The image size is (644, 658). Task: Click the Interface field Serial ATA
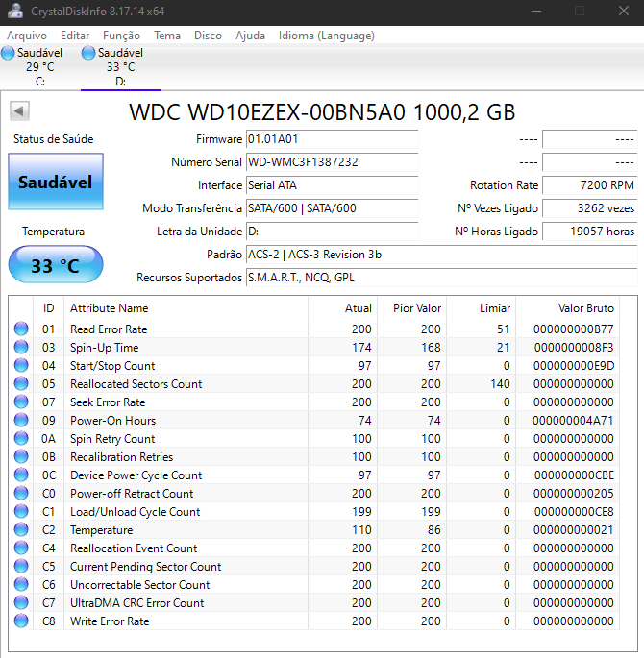[332, 185]
